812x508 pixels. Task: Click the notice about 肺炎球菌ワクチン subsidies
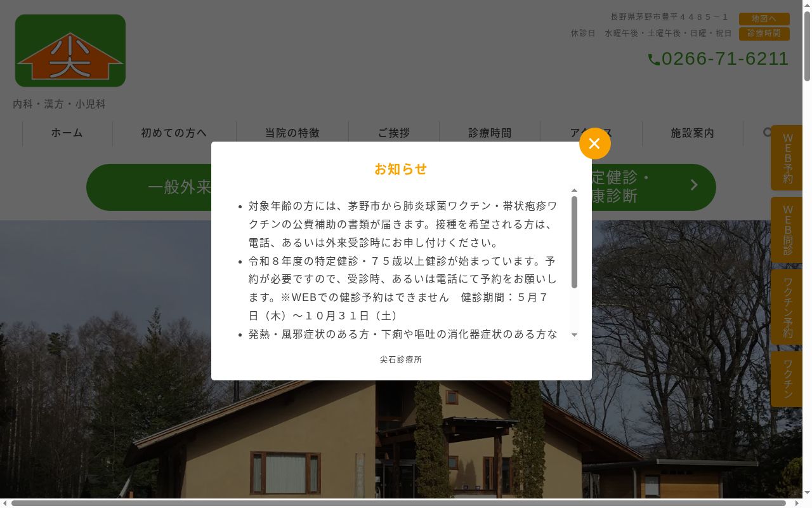pyautogui.click(x=403, y=224)
